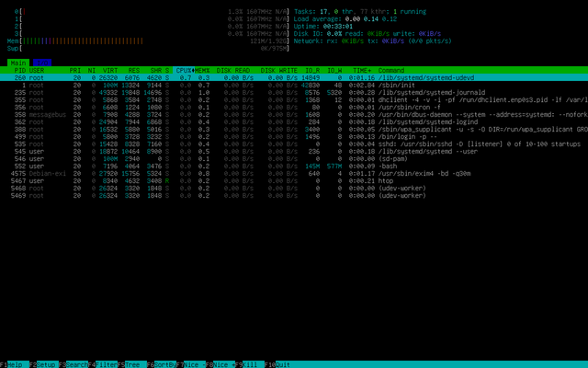The width and height of the screenshot is (588, 368).
Task: Sort by the PRI column header
Action: pos(75,70)
